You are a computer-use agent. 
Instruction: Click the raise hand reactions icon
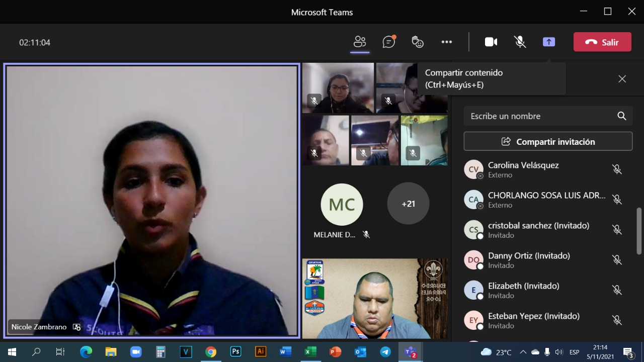[x=418, y=42]
